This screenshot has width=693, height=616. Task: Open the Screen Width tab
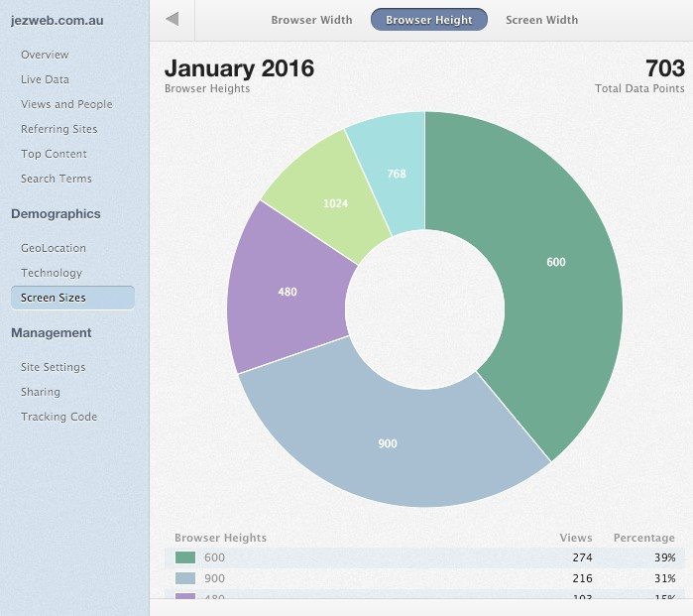(542, 20)
